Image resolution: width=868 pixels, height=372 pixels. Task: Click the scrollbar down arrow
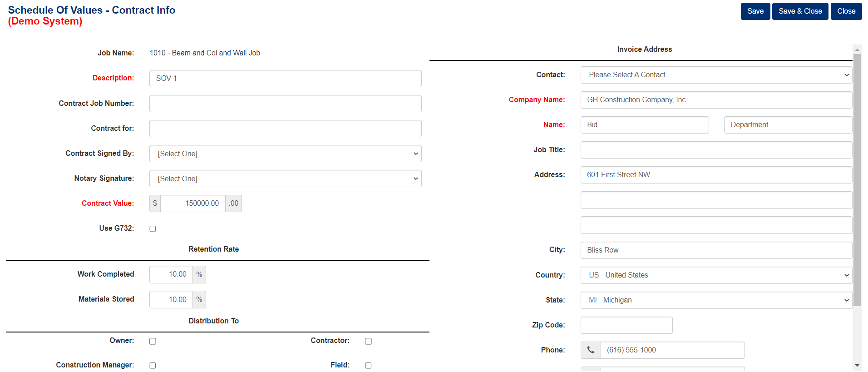pyautogui.click(x=857, y=365)
